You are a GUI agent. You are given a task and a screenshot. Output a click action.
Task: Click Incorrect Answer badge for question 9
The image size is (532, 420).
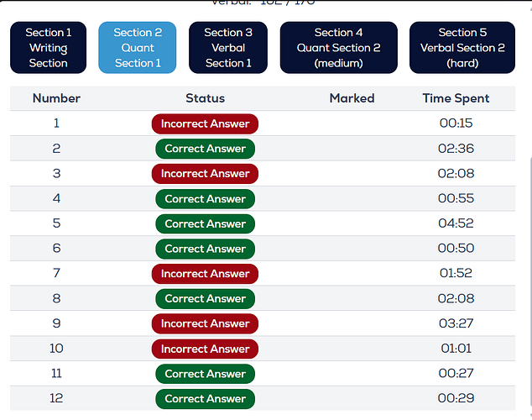coord(205,323)
